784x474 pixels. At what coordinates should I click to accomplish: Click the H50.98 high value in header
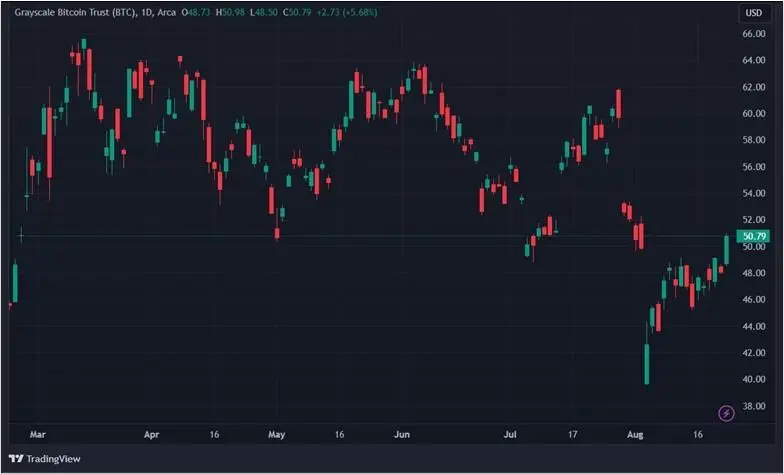[x=231, y=13]
